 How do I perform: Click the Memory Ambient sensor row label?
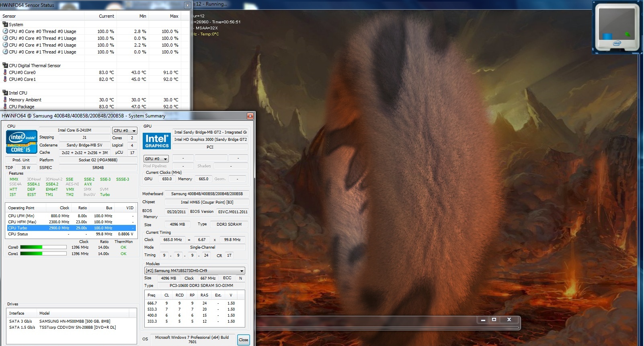(x=25, y=100)
